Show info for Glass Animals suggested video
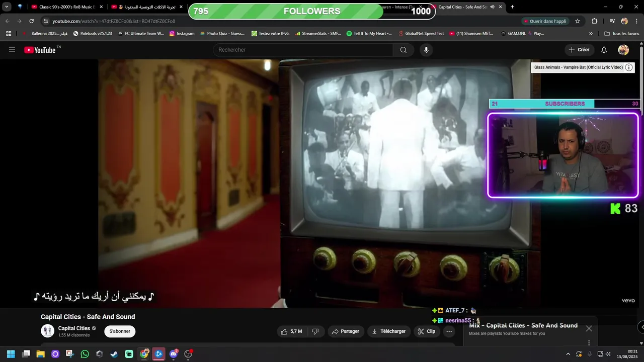 click(629, 67)
